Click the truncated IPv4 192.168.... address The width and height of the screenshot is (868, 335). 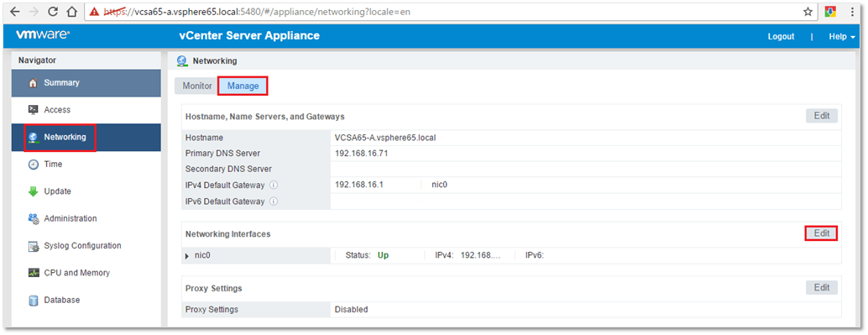point(480,255)
